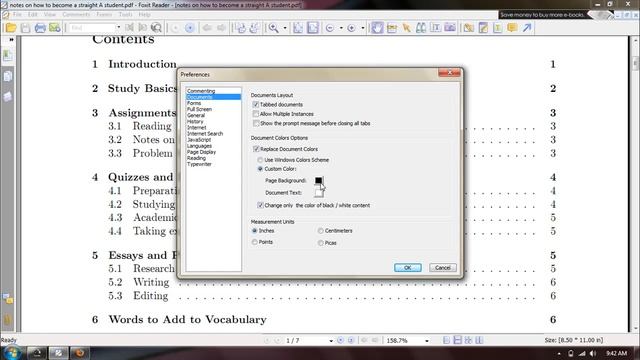Viewport: 640px width, 360px height.
Task: Click the magnifier Zoom tool icon
Action: coord(273,28)
